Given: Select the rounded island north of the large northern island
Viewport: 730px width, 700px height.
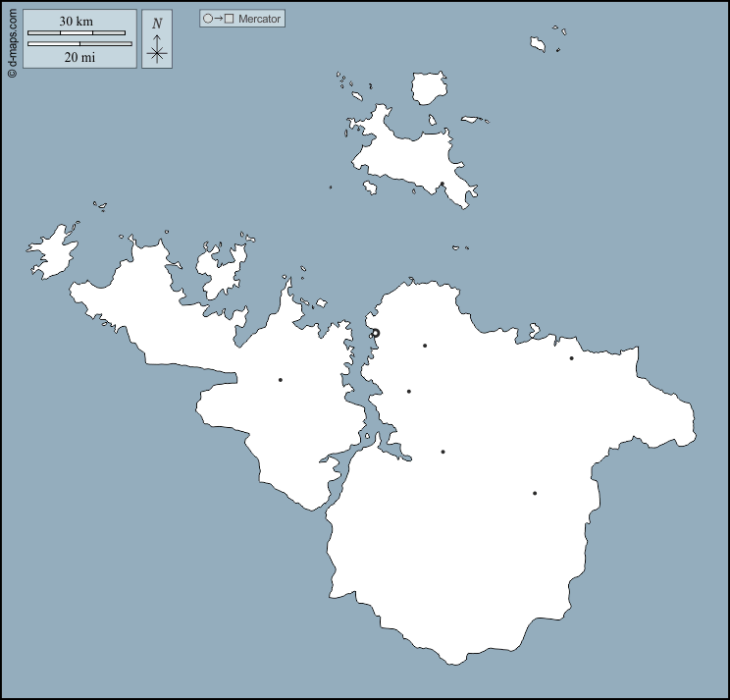Looking at the screenshot, I should [429, 87].
